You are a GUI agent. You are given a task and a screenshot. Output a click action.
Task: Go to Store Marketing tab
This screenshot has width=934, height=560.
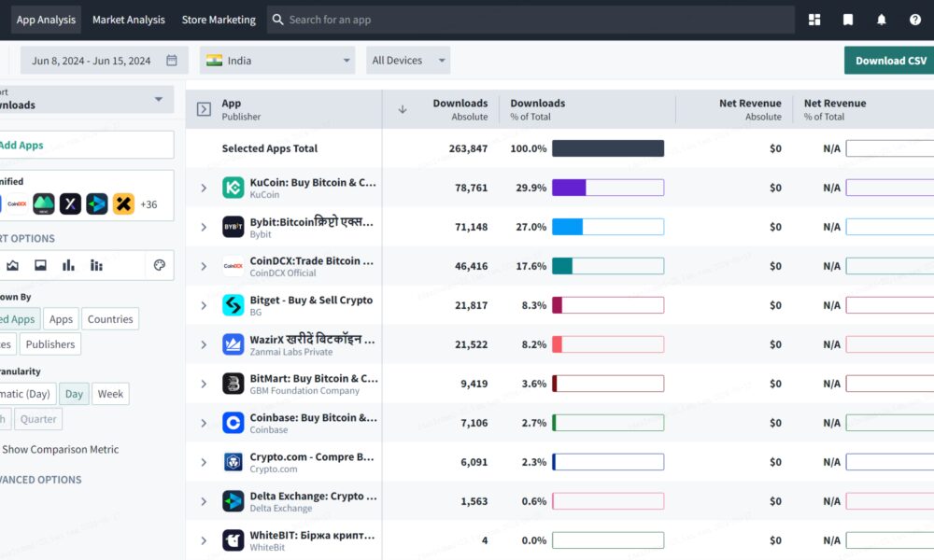tap(219, 20)
